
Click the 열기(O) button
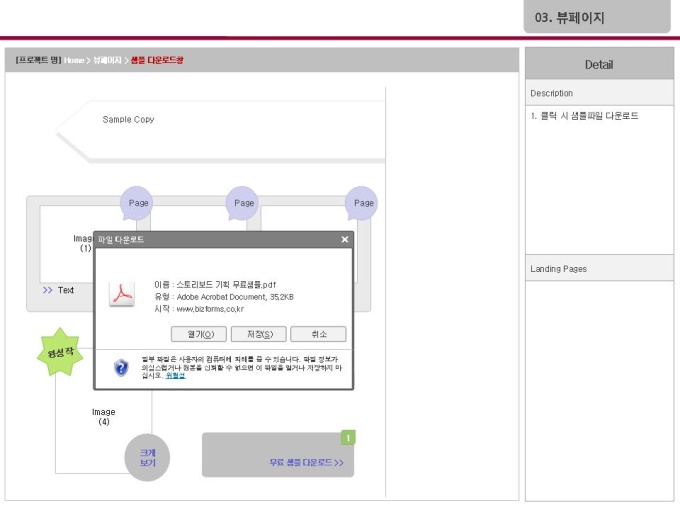point(199,334)
